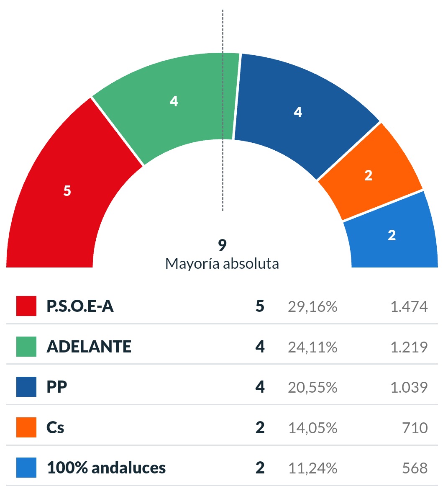Click the dark blue PP chart segment
The width and height of the screenshot is (448, 486).
(297, 112)
